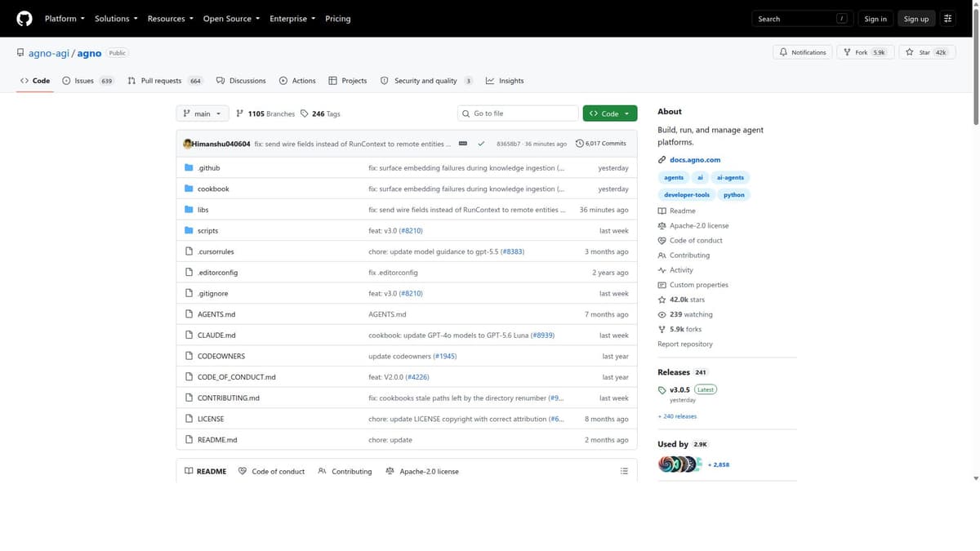The height and width of the screenshot is (551, 980).
Task: Select the Apache-2.0 license tab below files
Action: [422, 471]
